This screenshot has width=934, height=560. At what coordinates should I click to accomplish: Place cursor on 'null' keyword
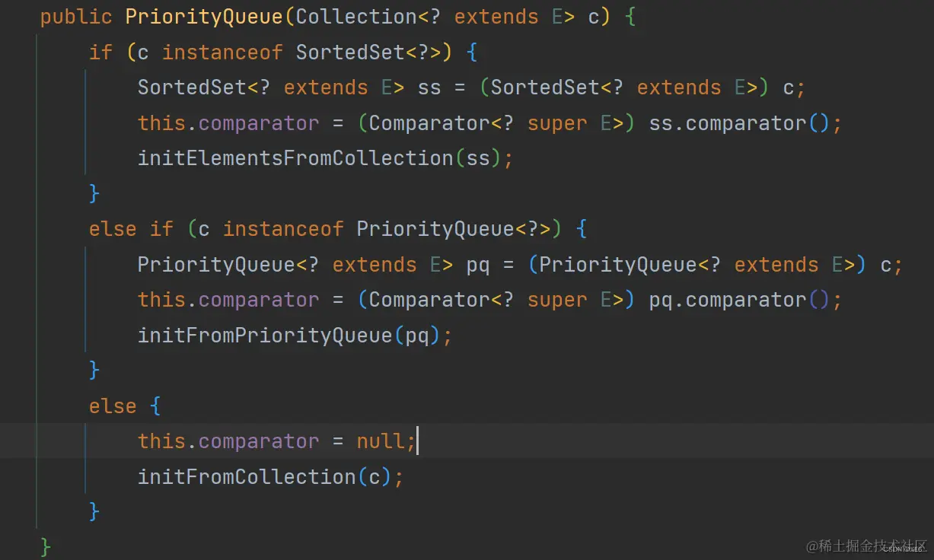(381, 441)
